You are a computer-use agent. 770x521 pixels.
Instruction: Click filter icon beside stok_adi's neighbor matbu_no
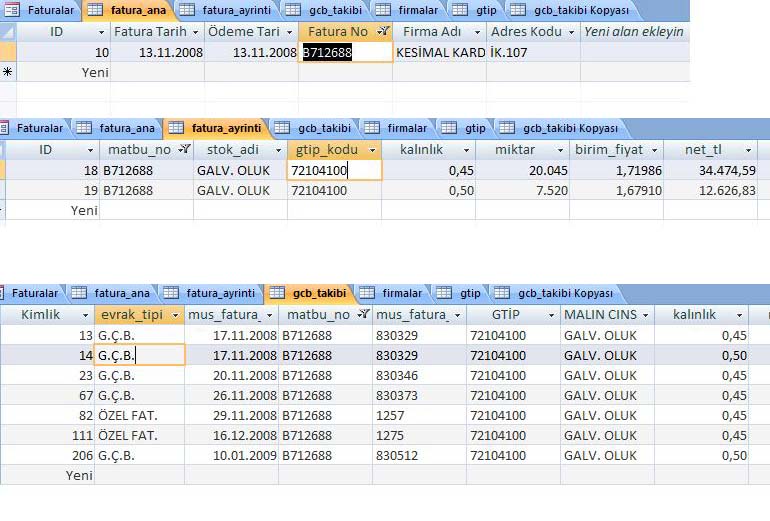pyautogui.click(x=184, y=149)
